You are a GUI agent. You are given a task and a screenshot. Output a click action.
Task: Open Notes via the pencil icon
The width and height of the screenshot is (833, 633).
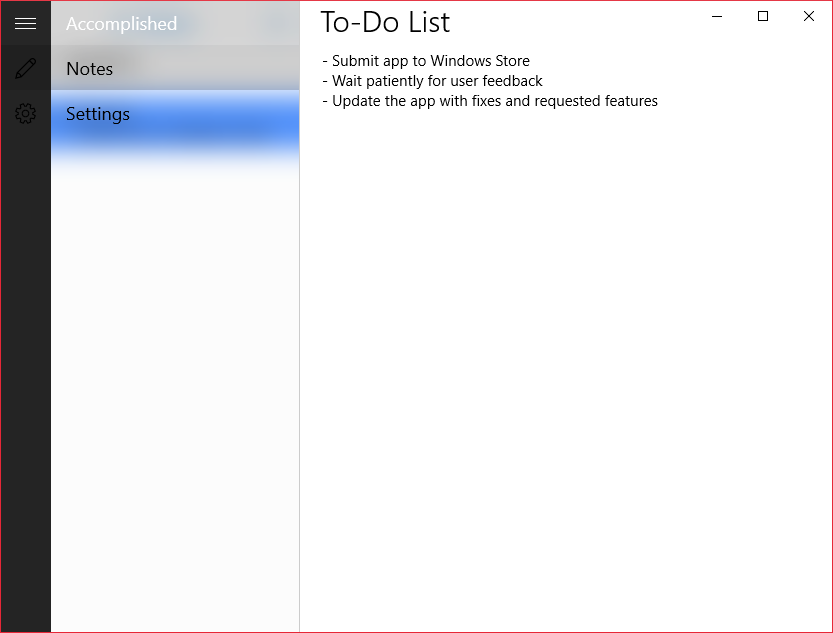(x=26, y=69)
